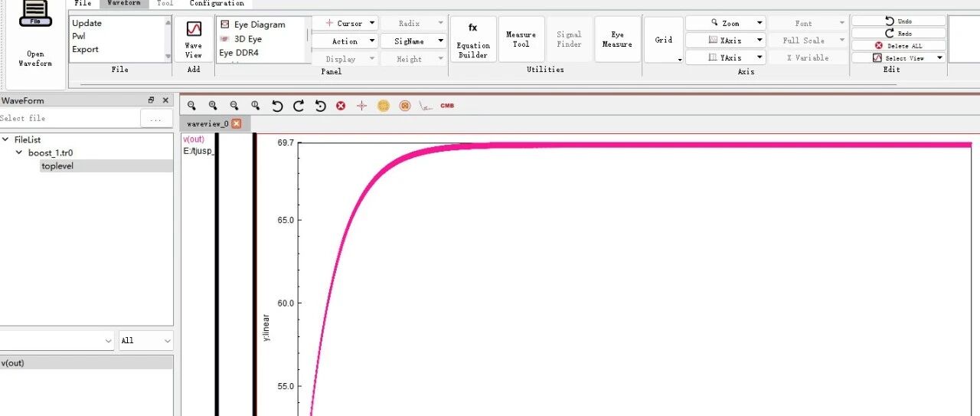
Task: Open the Equation Builder fx tool
Action: pyautogui.click(x=473, y=40)
